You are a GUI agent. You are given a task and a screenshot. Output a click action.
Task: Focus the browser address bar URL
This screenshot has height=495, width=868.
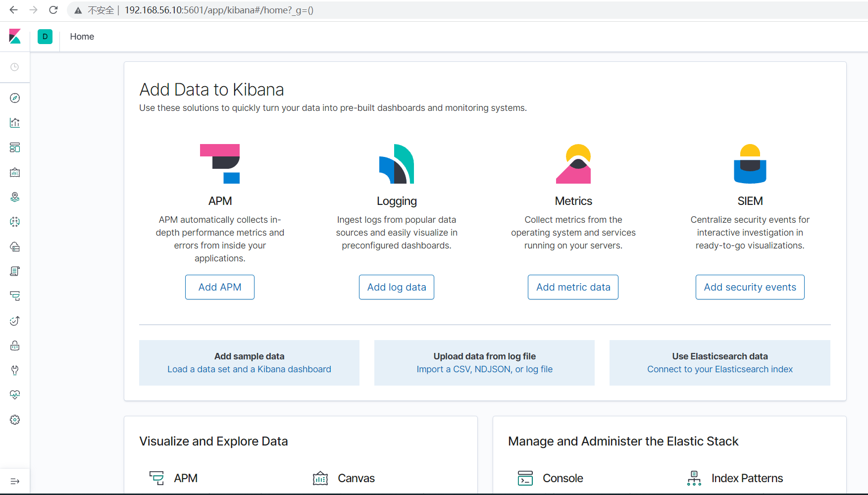[x=219, y=10]
